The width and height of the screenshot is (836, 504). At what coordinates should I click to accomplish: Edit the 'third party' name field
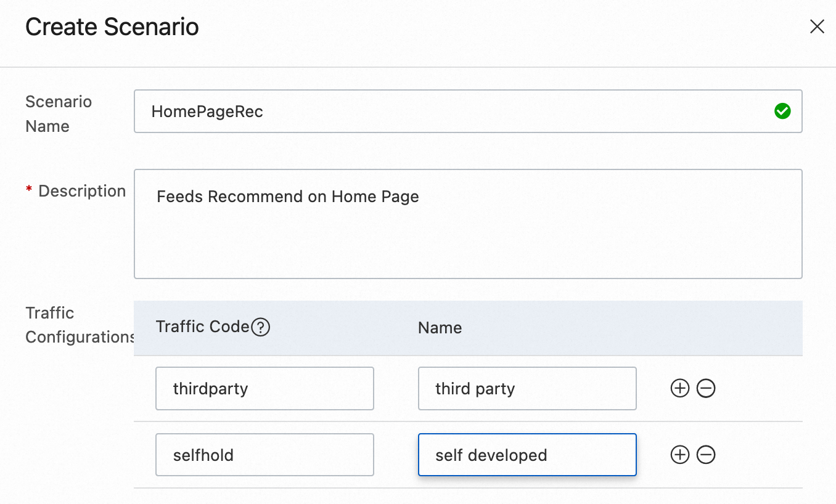(527, 389)
